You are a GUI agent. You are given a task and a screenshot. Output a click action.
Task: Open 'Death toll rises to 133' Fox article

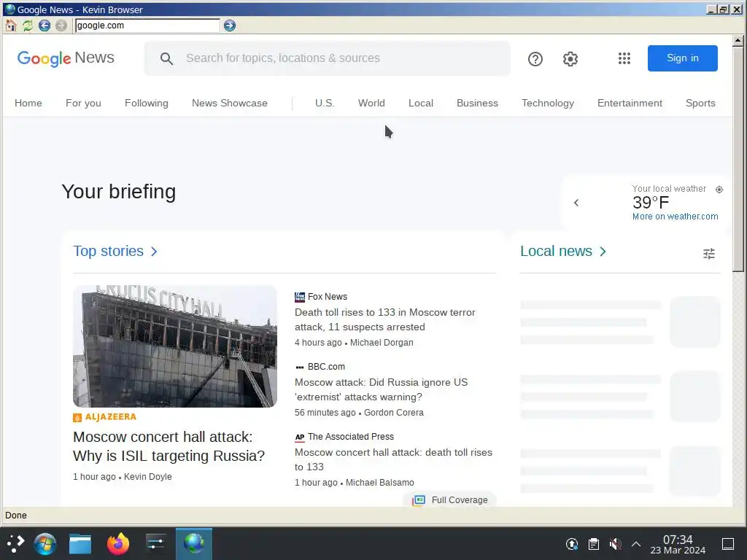click(x=385, y=319)
